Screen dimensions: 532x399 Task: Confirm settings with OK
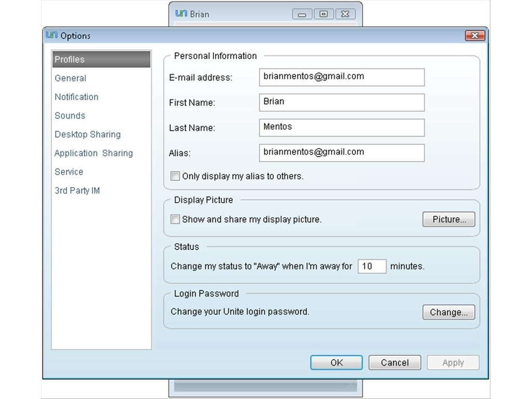pos(336,363)
